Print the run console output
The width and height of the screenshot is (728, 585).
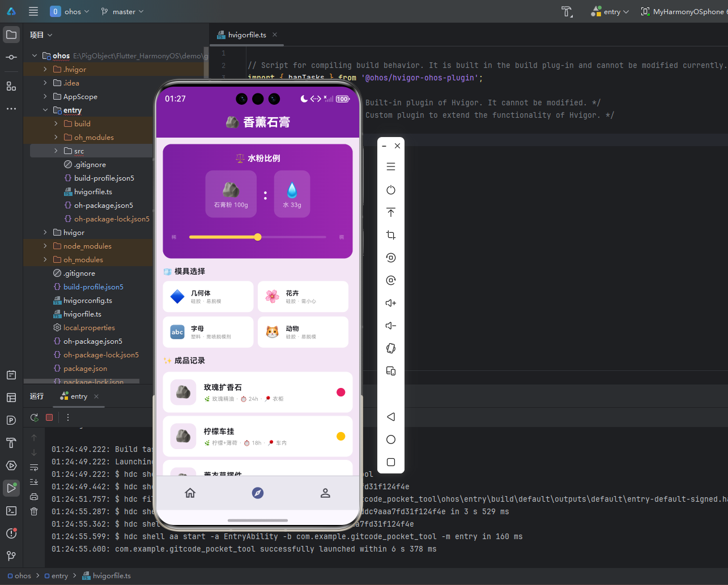coord(34,497)
